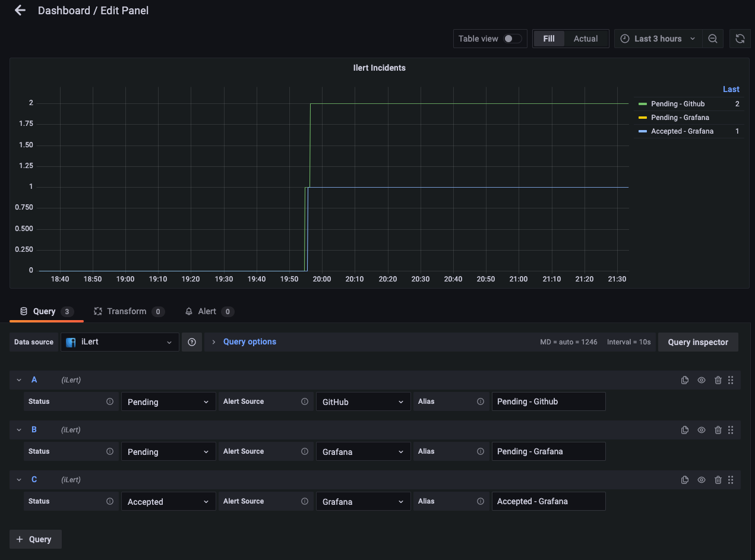Duplicate query C

point(685,480)
